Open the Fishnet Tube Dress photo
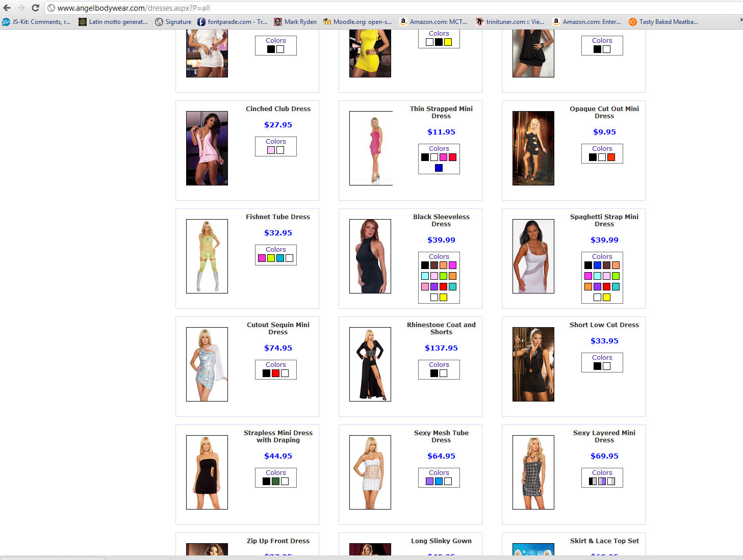Screen dimensions: 743x560 click(x=207, y=256)
